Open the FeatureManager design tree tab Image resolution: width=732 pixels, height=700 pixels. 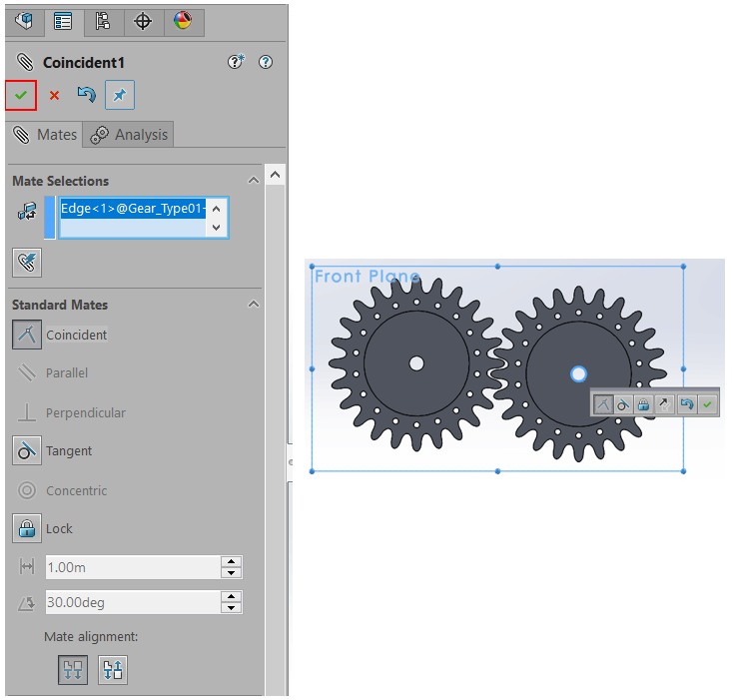[24, 21]
